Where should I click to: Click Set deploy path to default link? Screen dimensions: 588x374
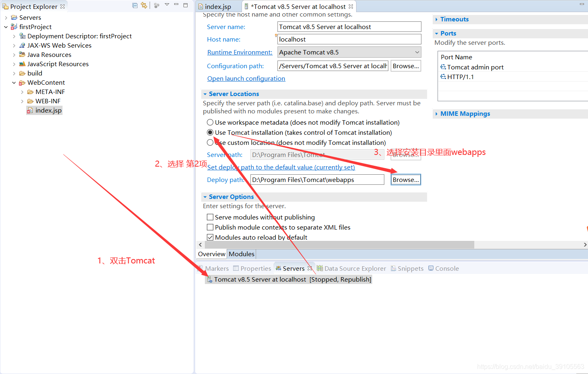281,167
